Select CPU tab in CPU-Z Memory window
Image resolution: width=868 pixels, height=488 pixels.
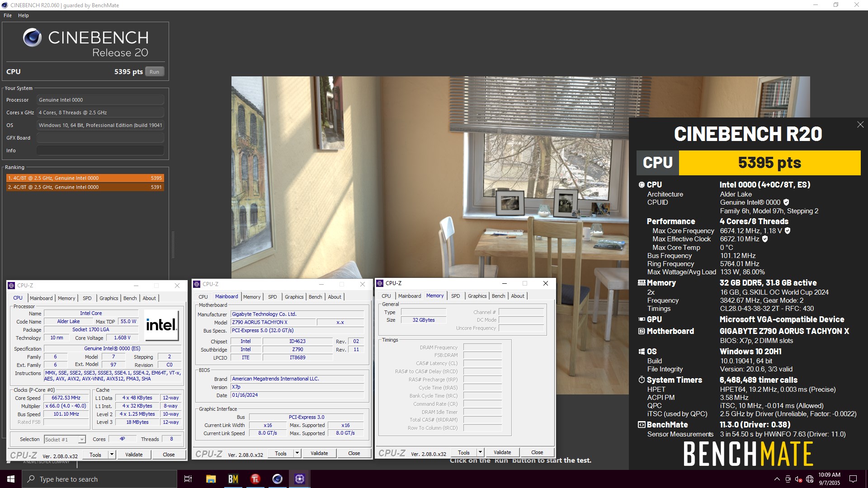point(386,296)
